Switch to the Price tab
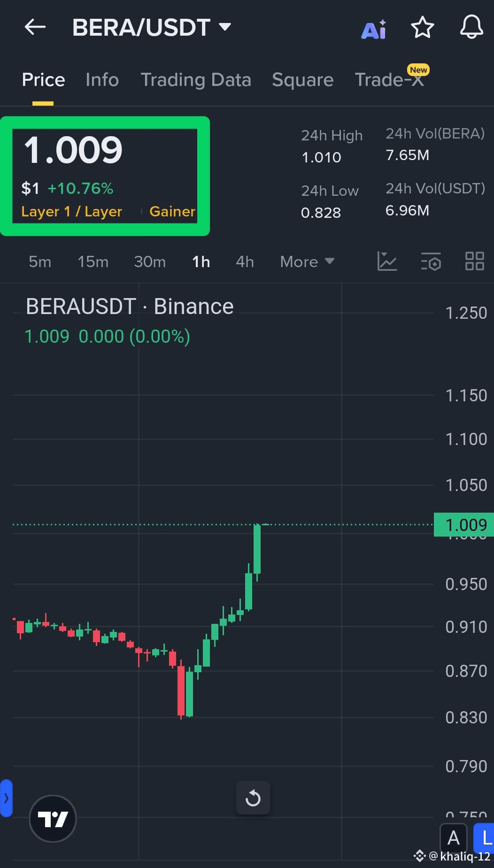494x868 pixels. click(x=43, y=80)
